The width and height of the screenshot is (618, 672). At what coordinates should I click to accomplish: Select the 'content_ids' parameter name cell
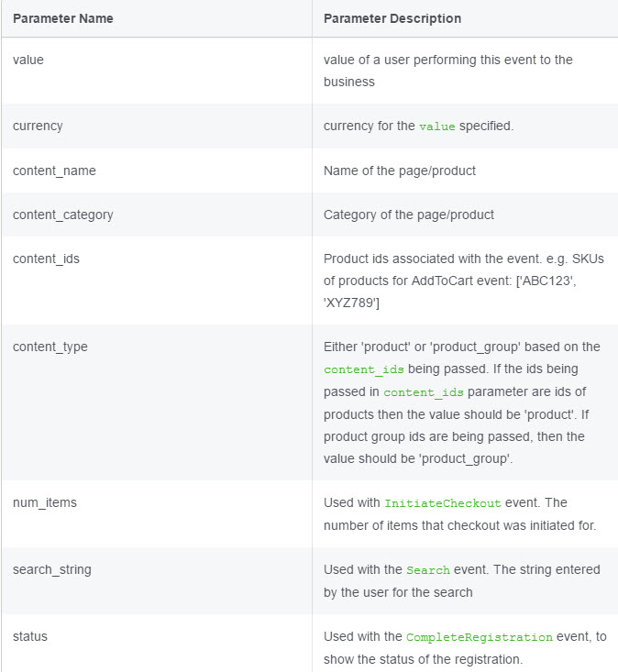point(157,281)
